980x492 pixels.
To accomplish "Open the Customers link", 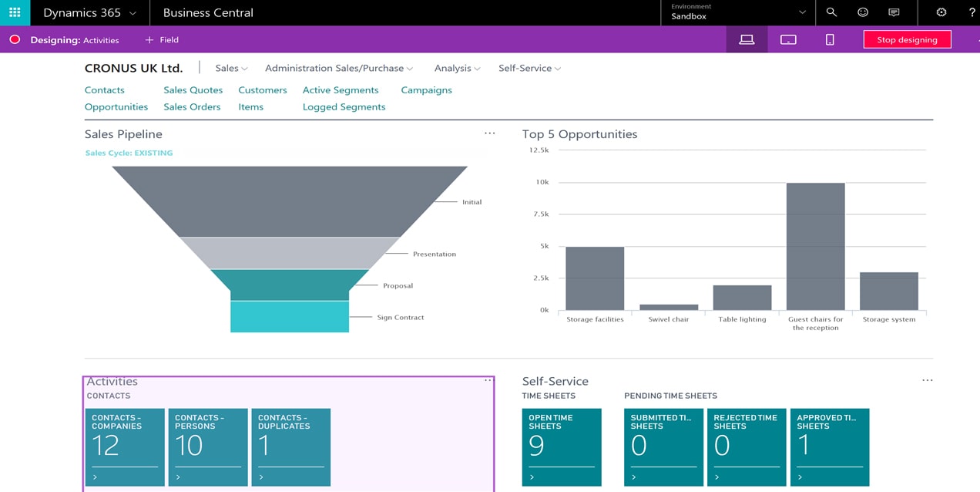I will click(x=263, y=89).
